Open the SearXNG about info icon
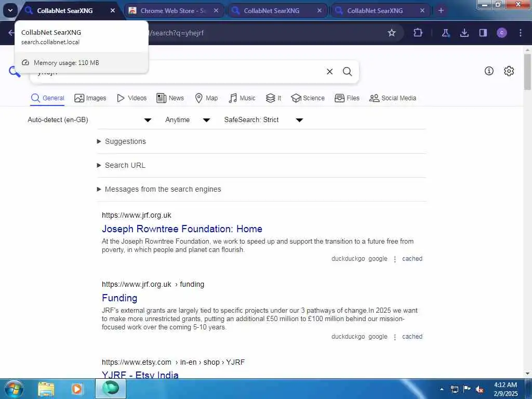Viewport: 532px width, 399px height. click(489, 71)
